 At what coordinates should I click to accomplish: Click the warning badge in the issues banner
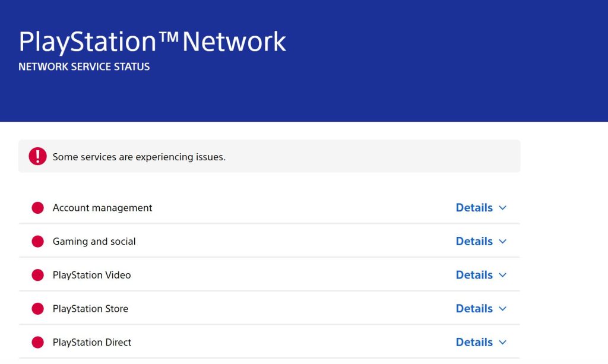click(37, 156)
